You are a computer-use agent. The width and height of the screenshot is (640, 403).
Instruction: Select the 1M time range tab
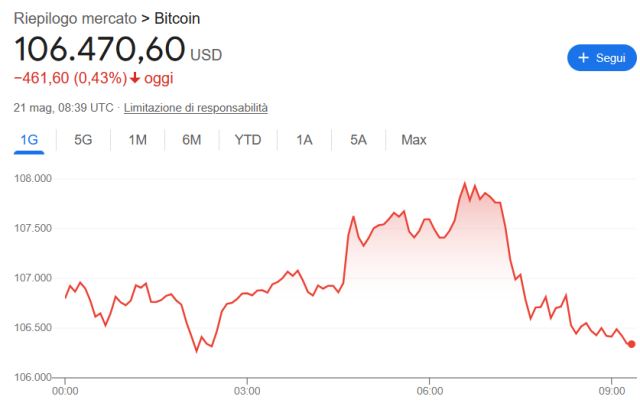[138, 140]
